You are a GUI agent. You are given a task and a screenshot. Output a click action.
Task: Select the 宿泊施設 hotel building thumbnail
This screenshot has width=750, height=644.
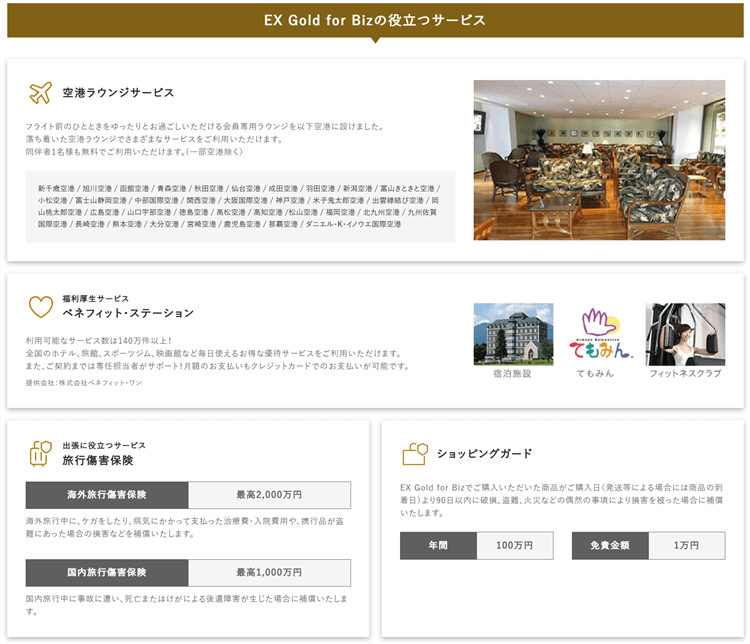pos(513,334)
